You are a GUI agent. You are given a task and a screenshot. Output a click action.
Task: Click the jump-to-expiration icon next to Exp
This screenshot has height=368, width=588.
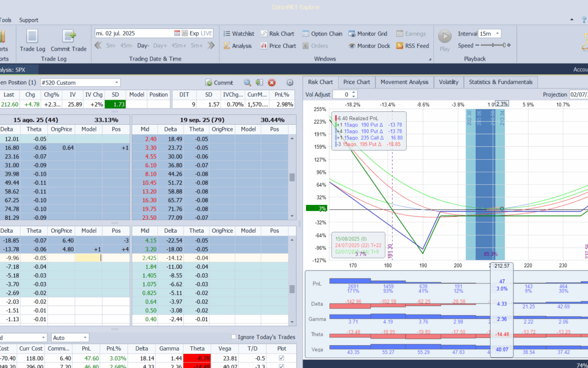(x=185, y=33)
